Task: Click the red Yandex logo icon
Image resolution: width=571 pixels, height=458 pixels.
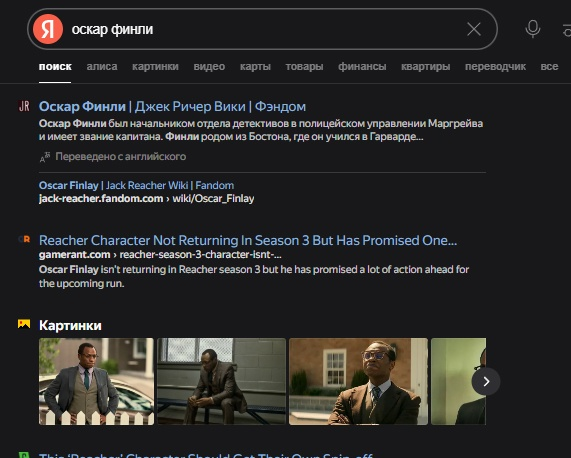Action: pos(48,29)
